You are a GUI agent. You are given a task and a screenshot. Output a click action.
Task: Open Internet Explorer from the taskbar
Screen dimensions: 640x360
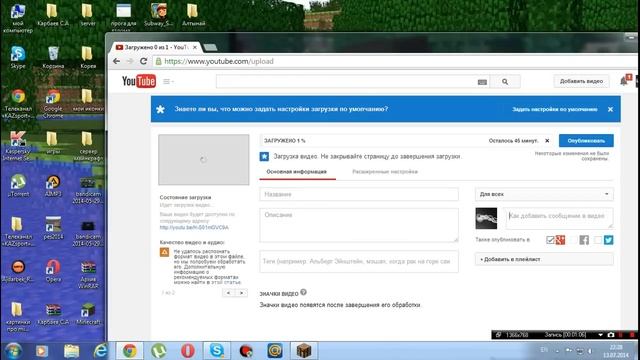100,351
